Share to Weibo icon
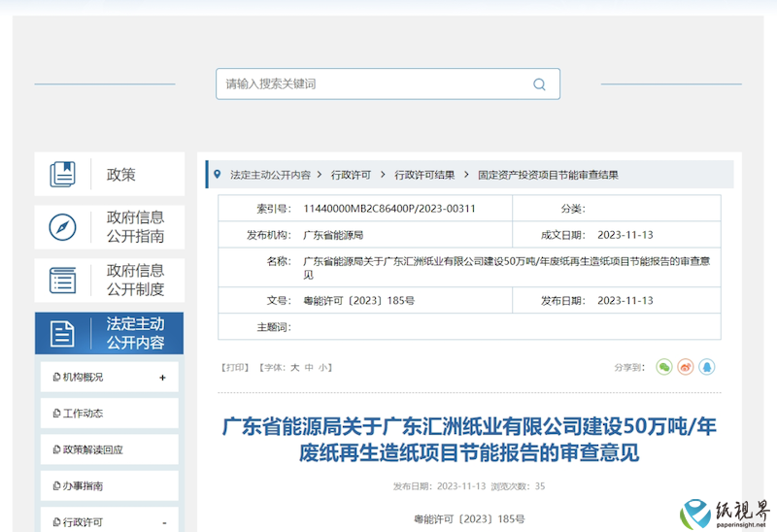 tap(686, 367)
